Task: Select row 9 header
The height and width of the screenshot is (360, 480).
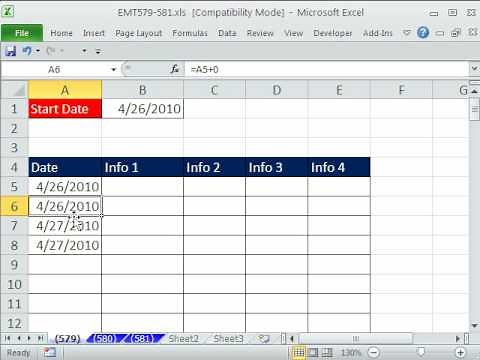Action: point(14,265)
